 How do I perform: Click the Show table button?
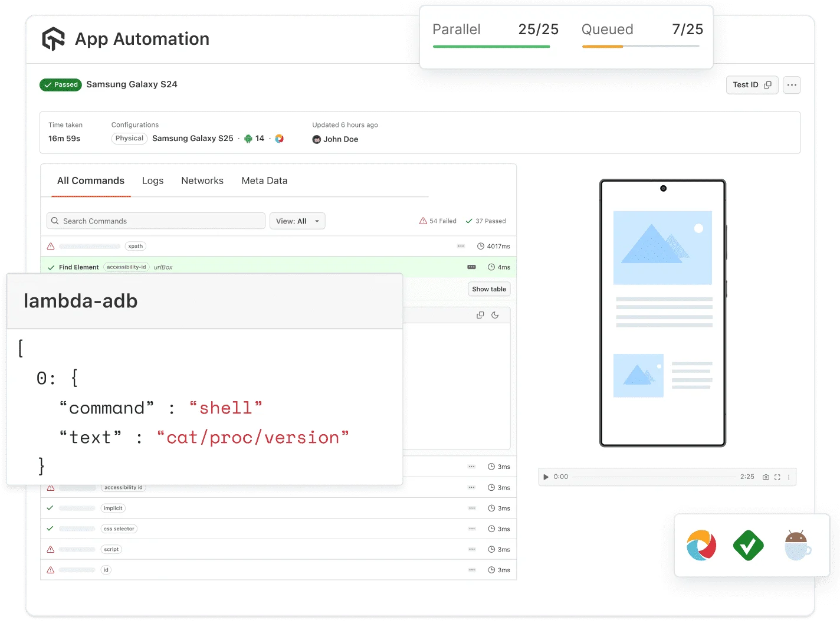pos(488,288)
